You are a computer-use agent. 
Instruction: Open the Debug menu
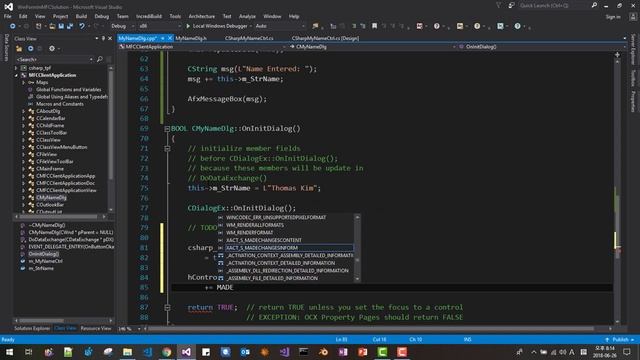tap(102, 16)
